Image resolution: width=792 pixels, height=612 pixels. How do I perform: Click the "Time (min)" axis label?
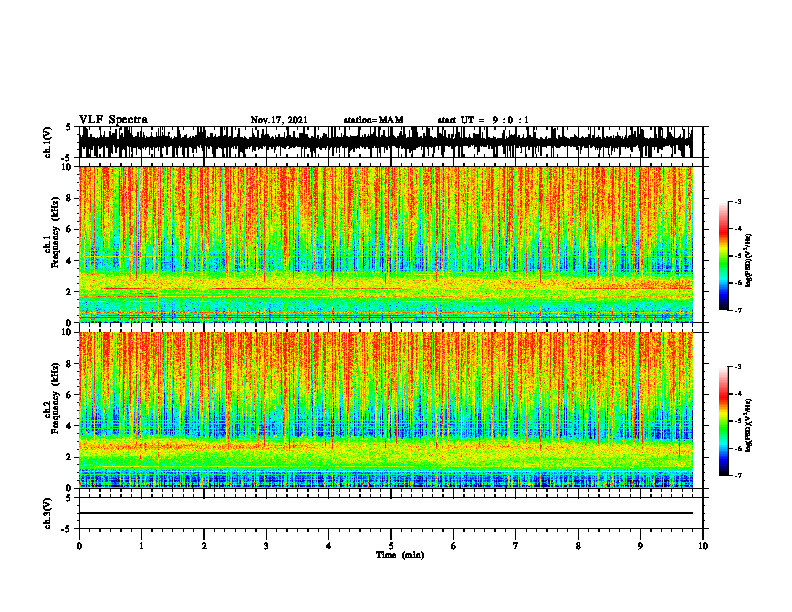[x=400, y=555]
